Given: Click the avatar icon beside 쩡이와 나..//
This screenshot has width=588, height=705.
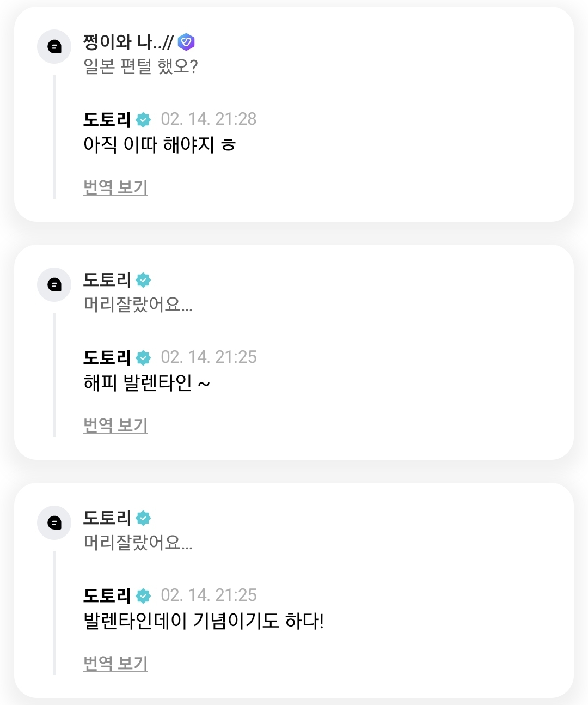Looking at the screenshot, I should 54,46.
